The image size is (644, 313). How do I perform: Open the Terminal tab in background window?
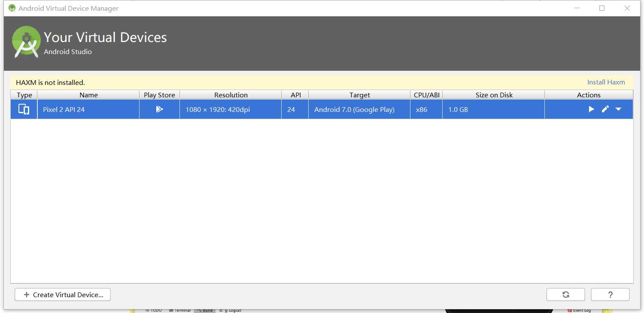pyautogui.click(x=179, y=310)
